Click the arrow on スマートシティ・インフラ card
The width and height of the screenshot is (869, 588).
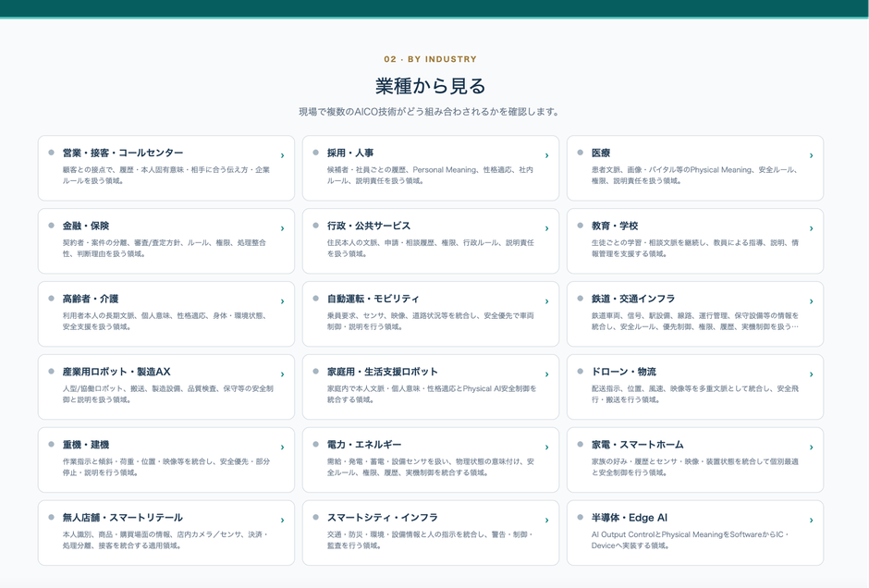point(546,521)
